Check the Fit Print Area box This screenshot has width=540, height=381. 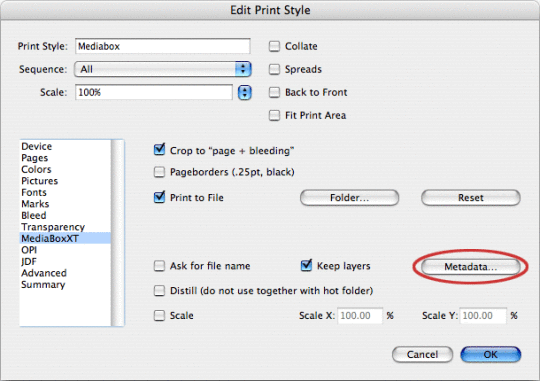pyautogui.click(x=274, y=115)
